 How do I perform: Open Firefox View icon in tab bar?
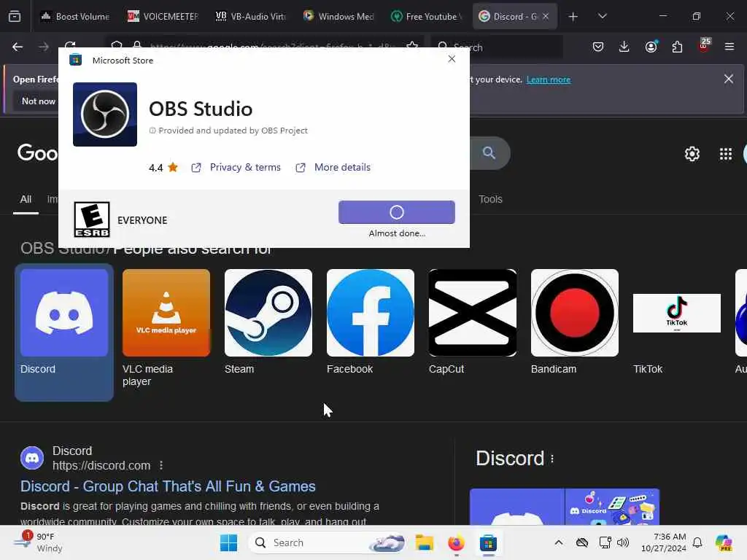pyautogui.click(x=15, y=16)
